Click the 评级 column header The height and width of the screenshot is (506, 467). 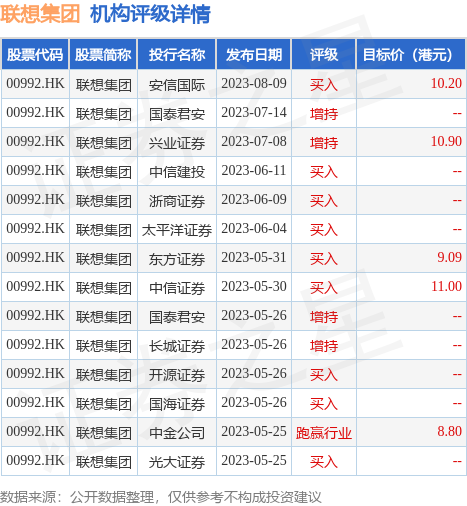pos(324,54)
